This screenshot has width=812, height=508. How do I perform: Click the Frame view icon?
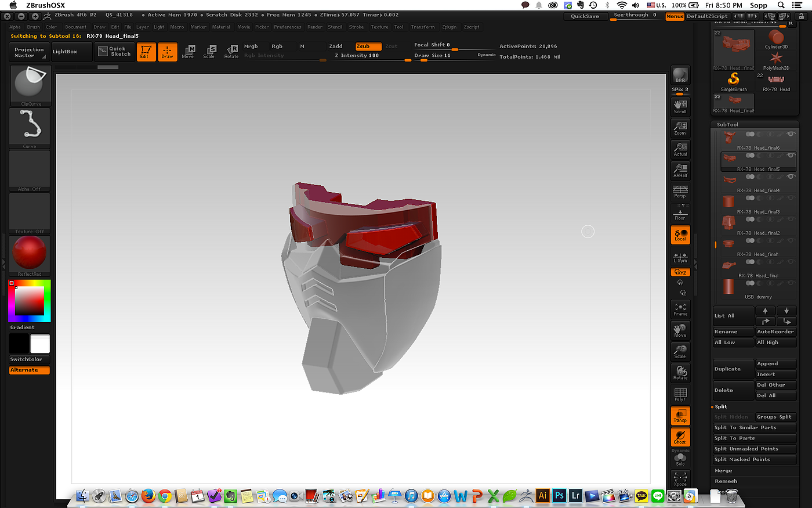click(680, 309)
